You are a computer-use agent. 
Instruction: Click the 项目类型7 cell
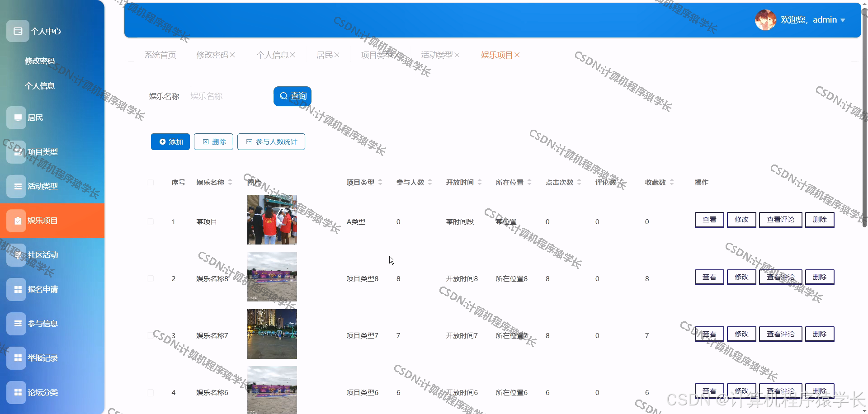(x=363, y=336)
